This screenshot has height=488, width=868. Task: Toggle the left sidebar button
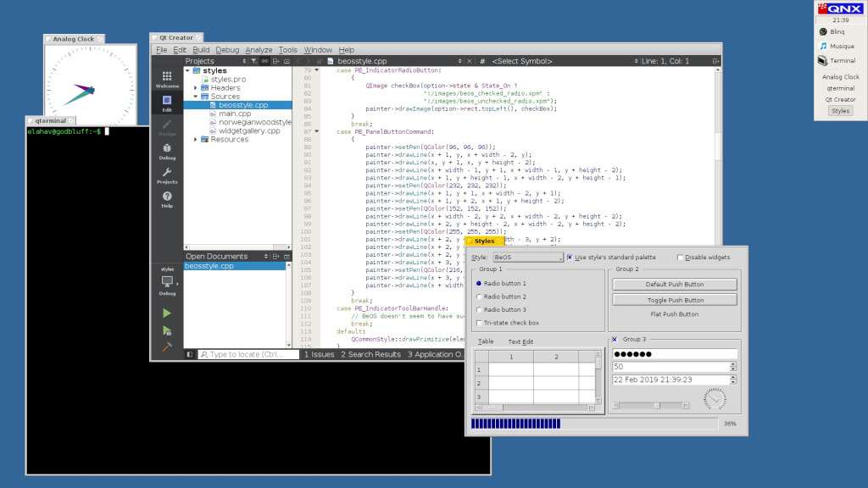(189, 354)
